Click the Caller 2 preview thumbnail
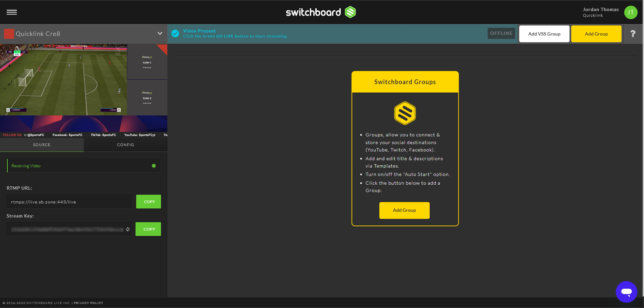The height and width of the screenshot is (308, 644). click(x=147, y=98)
